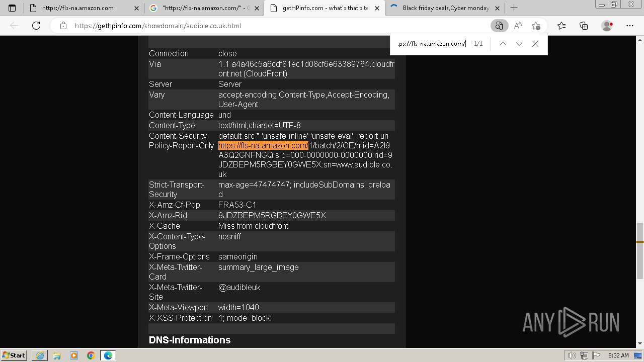Select the nosniff value
Screen dimensions: 644x362
click(229, 236)
